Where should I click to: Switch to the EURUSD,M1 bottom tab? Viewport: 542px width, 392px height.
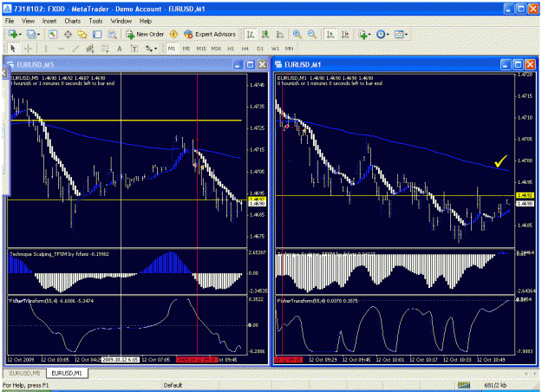67,373
